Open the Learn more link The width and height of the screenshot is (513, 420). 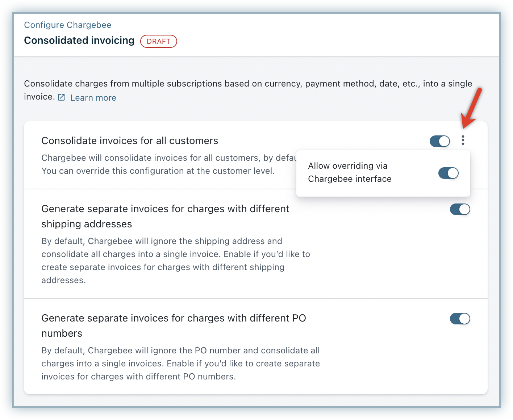93,98
